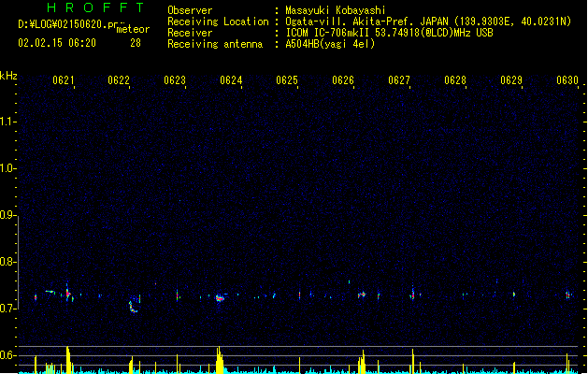Select the meteor count value 28
Viewport: 588px width, 374px height.
pos(136,43)
